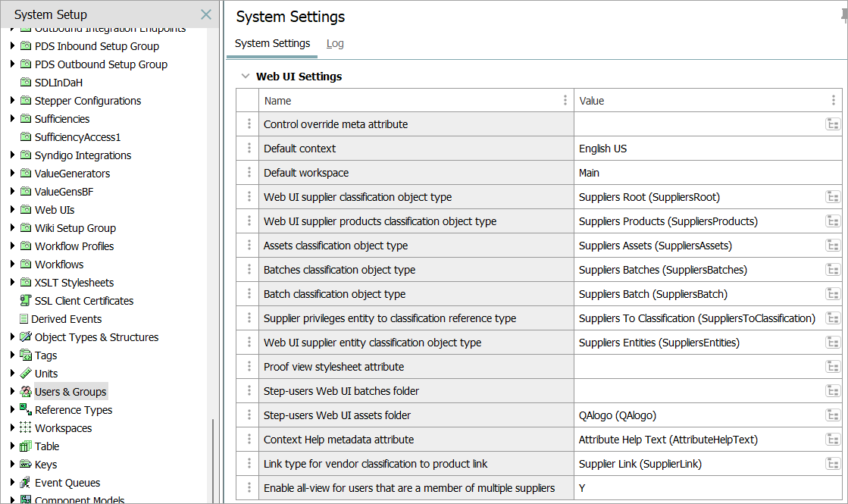Close the System Setup panel

pyautogui.click(x=205, y=14)
